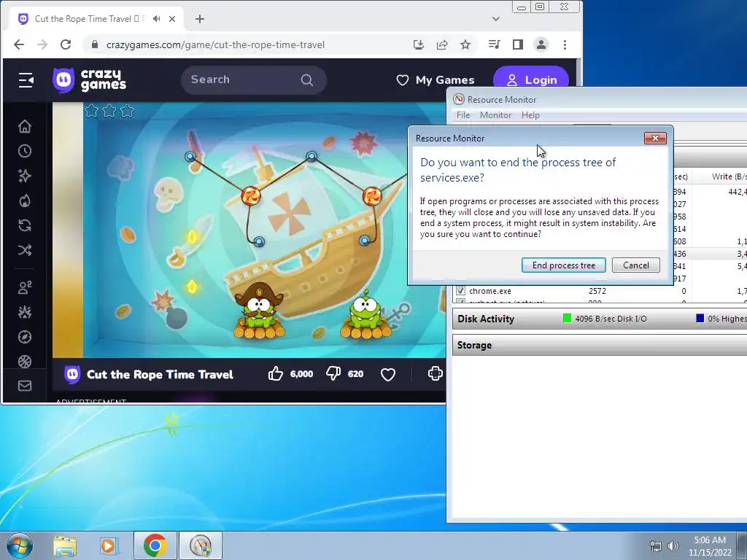Open network icon in system tray
Screen dimensions: 747x560
coord(656,546)
